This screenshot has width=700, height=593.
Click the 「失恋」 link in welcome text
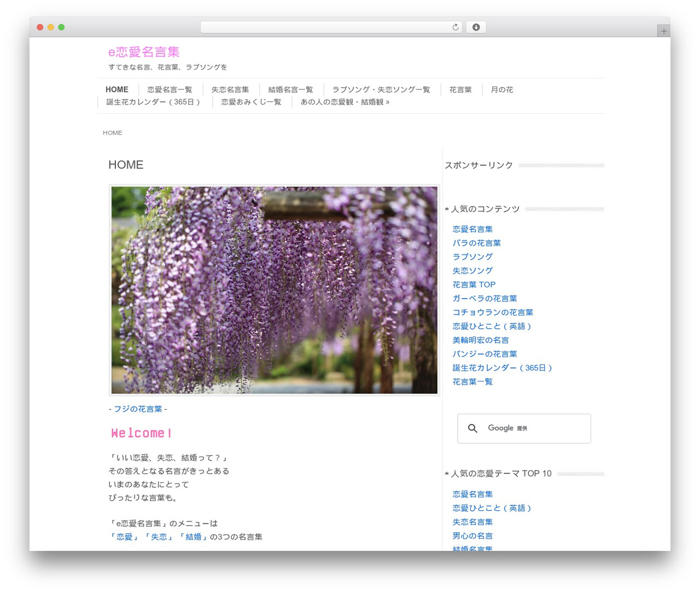coord(159,537)
